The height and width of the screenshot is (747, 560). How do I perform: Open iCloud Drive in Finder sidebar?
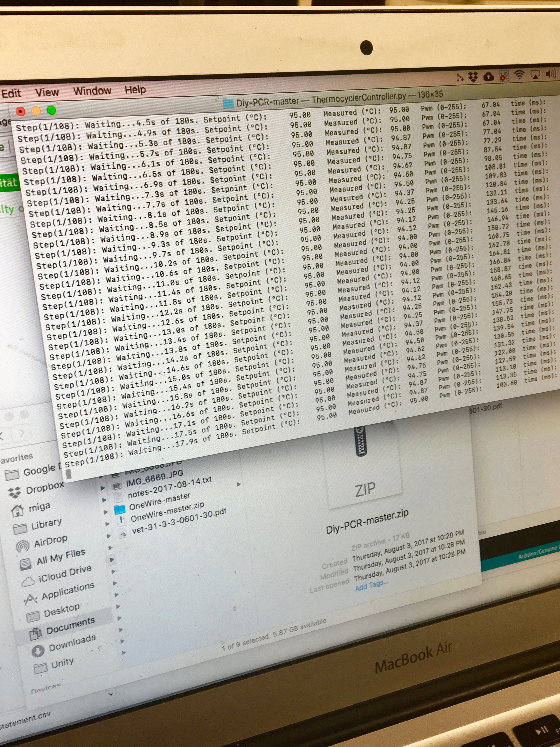point(56,576)
